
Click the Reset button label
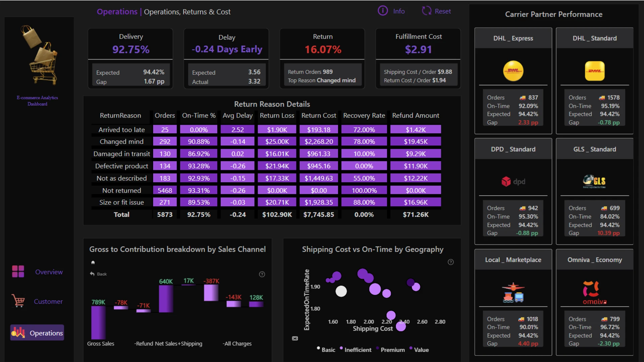point(443,11)
